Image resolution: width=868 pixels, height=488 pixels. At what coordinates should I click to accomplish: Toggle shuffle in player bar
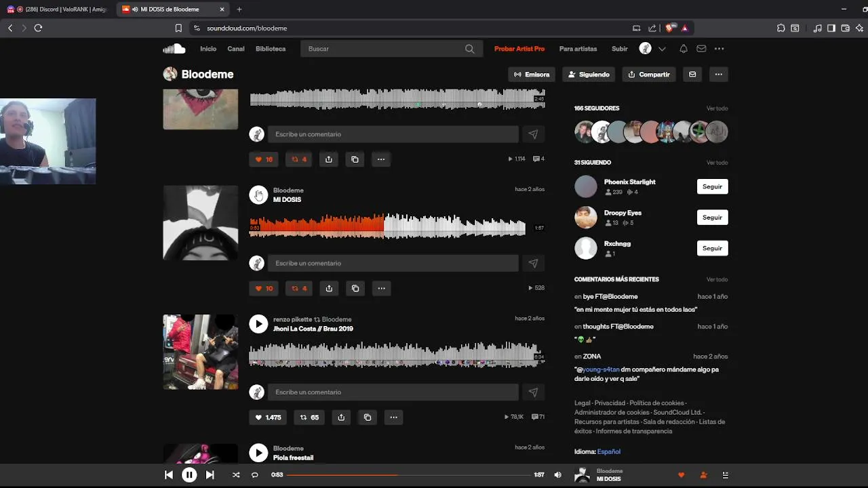pyautogui.click(x=236, y=475)
